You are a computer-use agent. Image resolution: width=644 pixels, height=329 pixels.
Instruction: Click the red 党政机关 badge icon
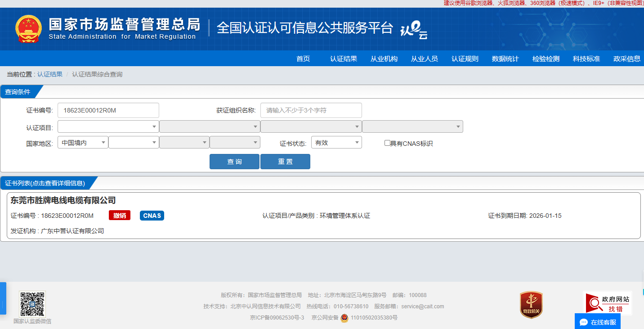click(x=531, y=305)
